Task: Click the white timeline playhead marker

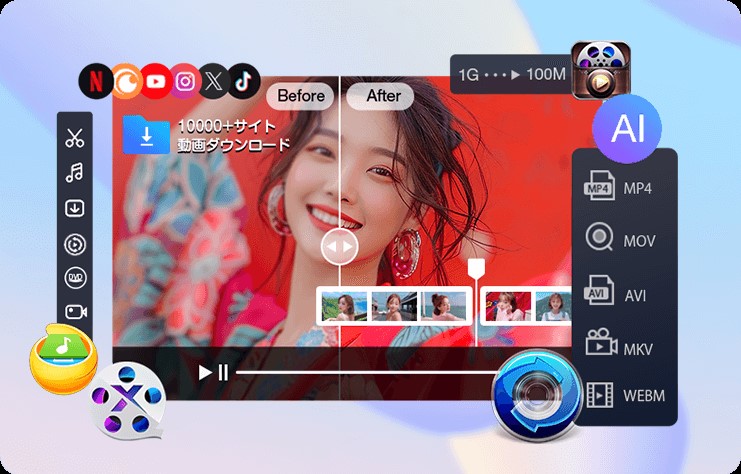Action: pyautogui.click(x=476, y=268)
